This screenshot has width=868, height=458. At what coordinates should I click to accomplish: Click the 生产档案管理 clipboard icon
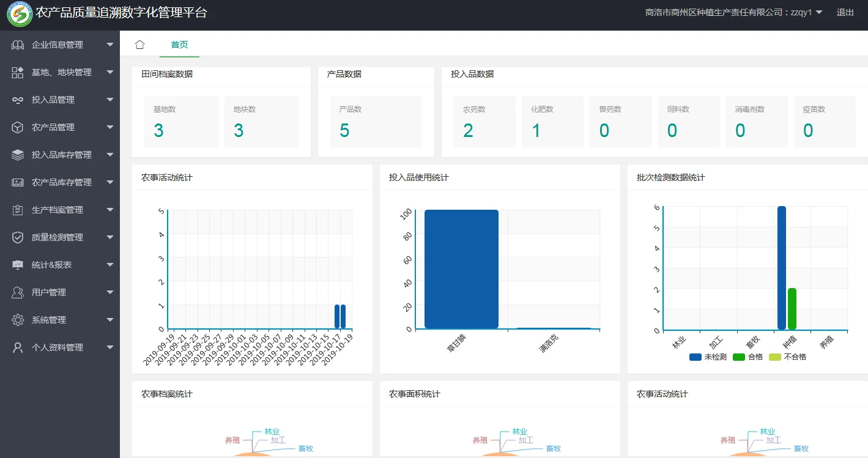click(18, 210)
